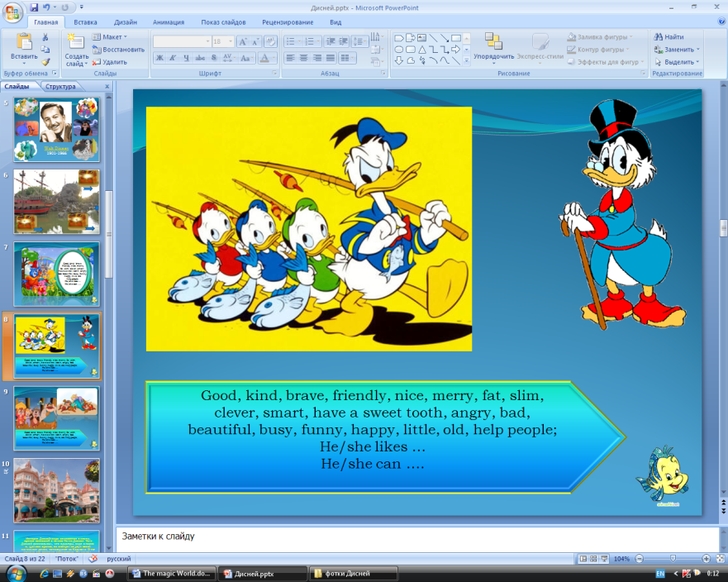This screenshot has width=728, height=582.
Task: Open the Упорядочить arrange dropdown
Action: (x=493, y=47)
